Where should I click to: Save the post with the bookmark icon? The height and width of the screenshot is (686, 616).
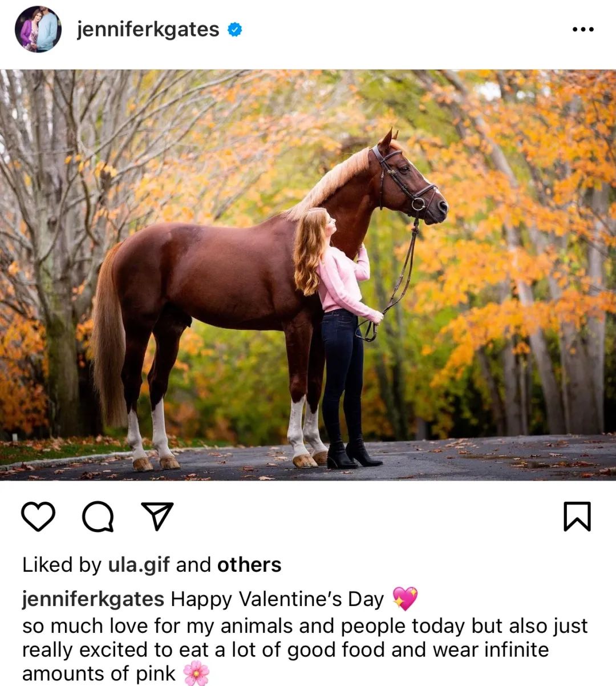(577, 516)
